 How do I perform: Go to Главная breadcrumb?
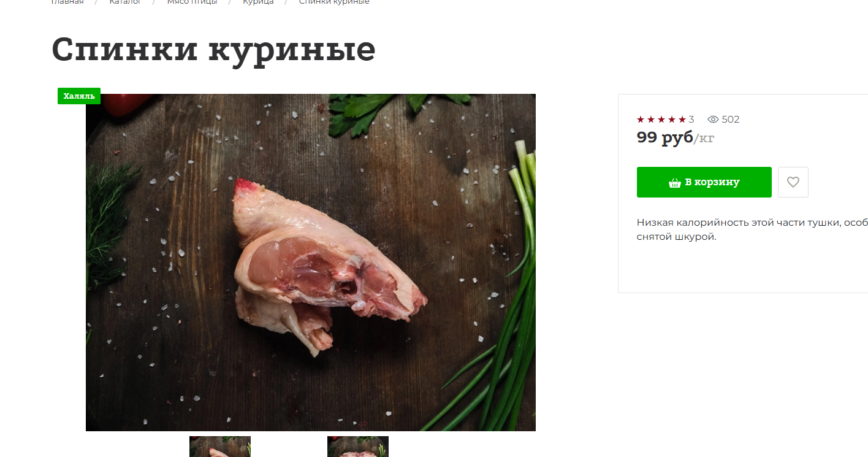pos(67,2)
